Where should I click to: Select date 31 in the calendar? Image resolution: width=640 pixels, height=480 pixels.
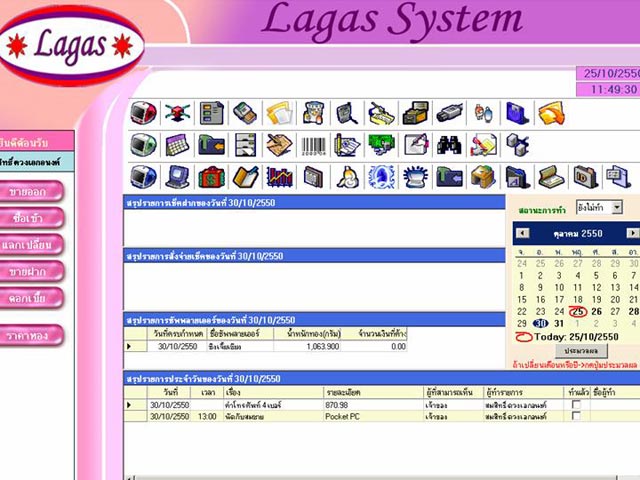559,324
